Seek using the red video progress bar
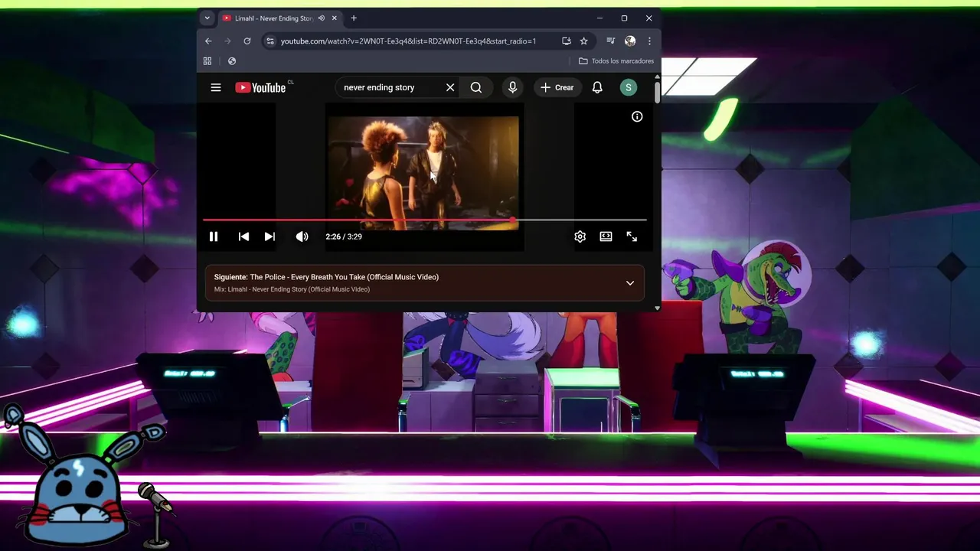 coord(425,220)
